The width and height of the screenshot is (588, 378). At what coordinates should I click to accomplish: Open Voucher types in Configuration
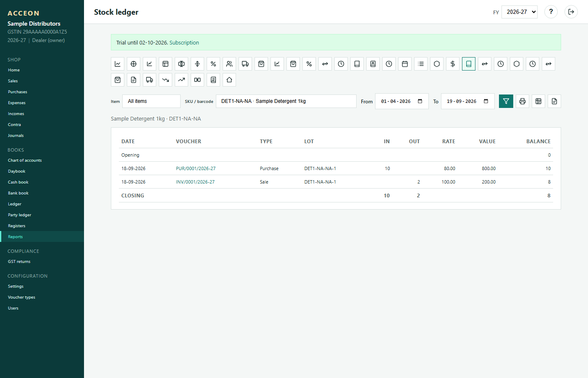tap(42, 297)
